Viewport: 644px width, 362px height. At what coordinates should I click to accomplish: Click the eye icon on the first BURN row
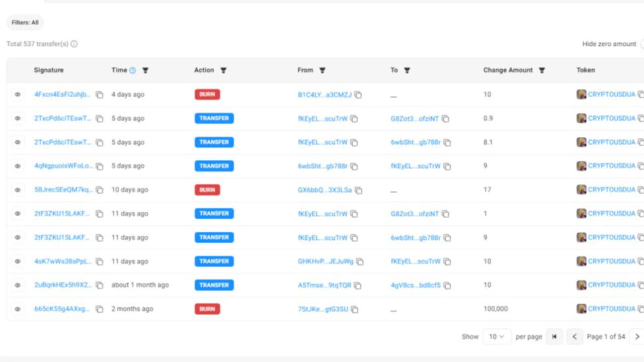click(x=18, y=94)
